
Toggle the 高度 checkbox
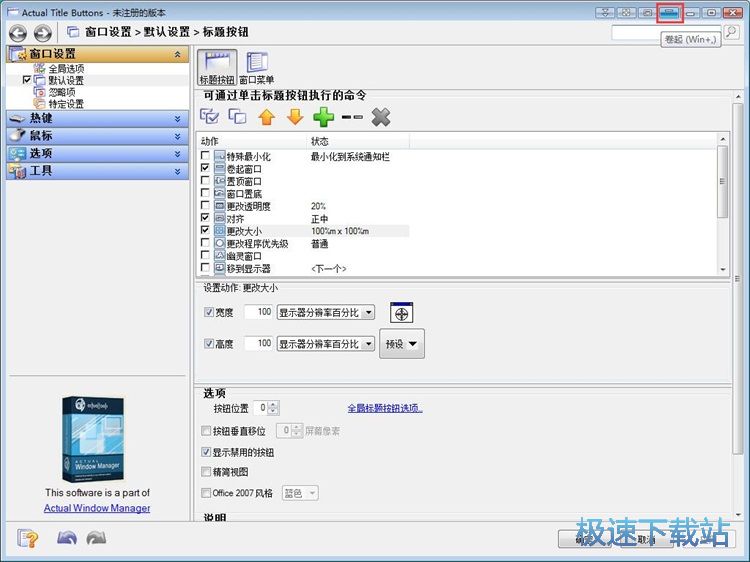coord(209,343)
